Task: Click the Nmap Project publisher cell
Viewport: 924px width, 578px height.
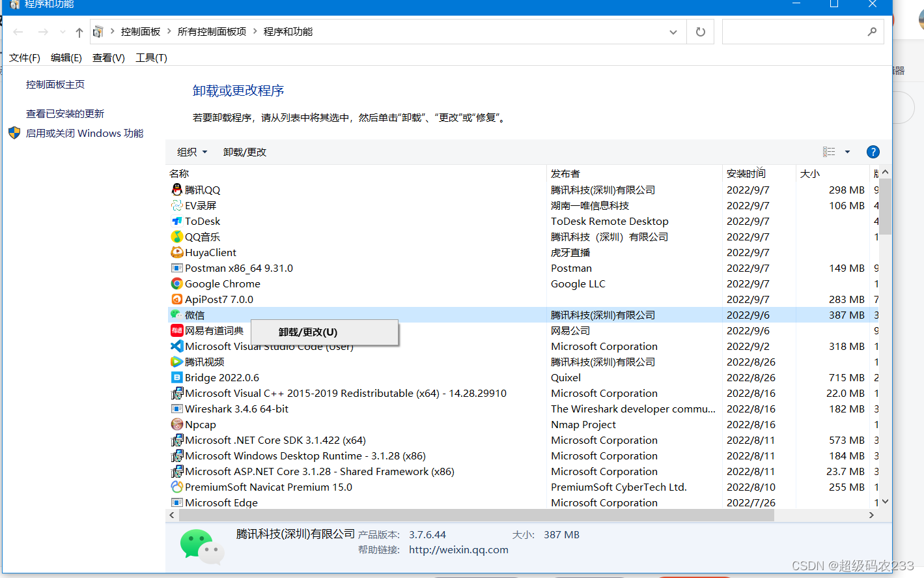Action: coord(583,424)
